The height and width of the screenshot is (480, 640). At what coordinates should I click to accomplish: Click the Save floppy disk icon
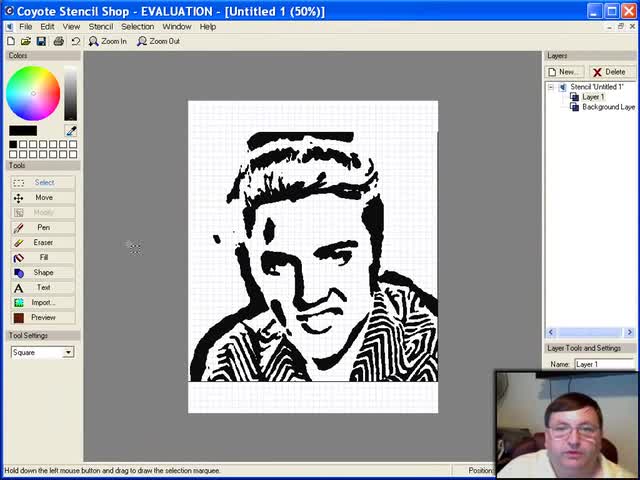[x=41, y=41]
